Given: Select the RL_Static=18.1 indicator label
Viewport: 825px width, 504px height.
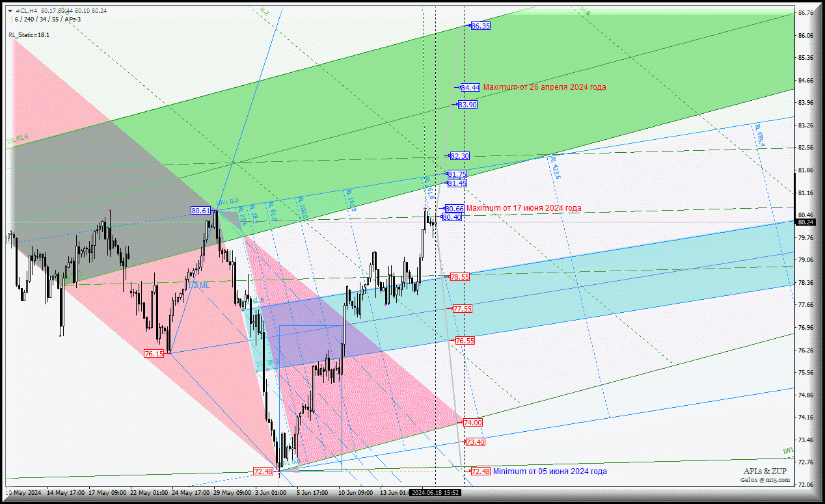Looking at the screenshot, I should (x=29, y=35).
